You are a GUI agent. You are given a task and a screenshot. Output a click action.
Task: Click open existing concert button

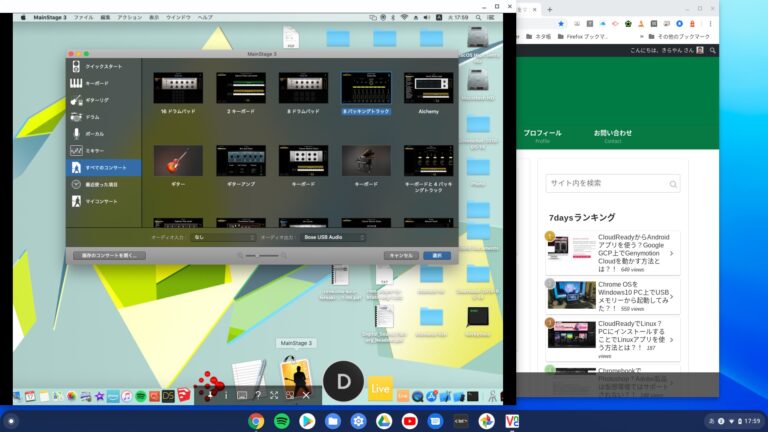(109, 256)
